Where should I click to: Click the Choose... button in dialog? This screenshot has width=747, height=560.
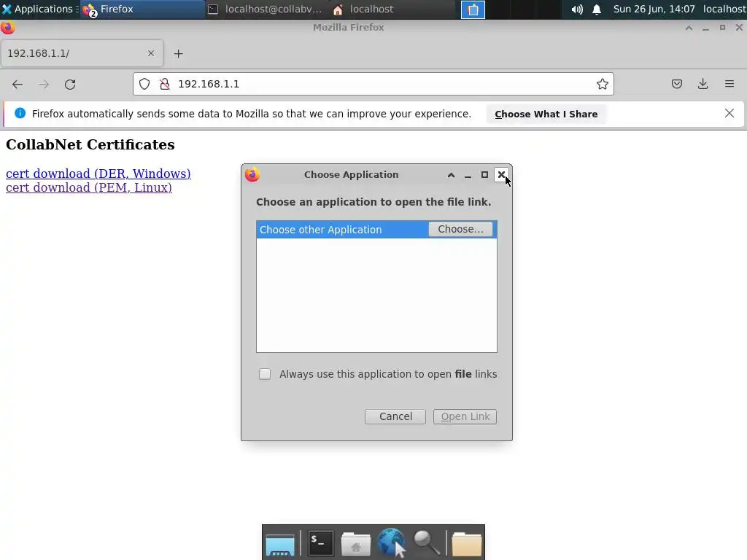point(460,229)
